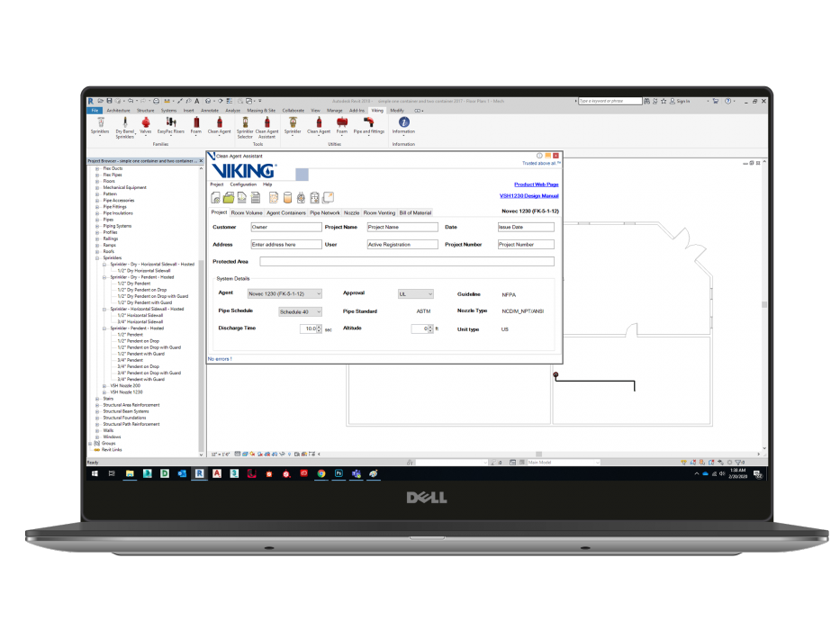Switch to the Room Volume tab

click(x=247, y=212)
